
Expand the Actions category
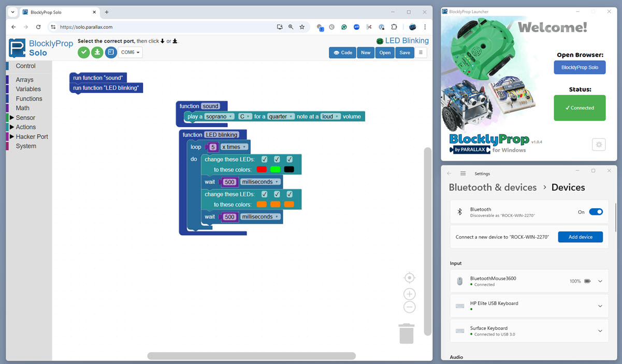click(12, 127)
